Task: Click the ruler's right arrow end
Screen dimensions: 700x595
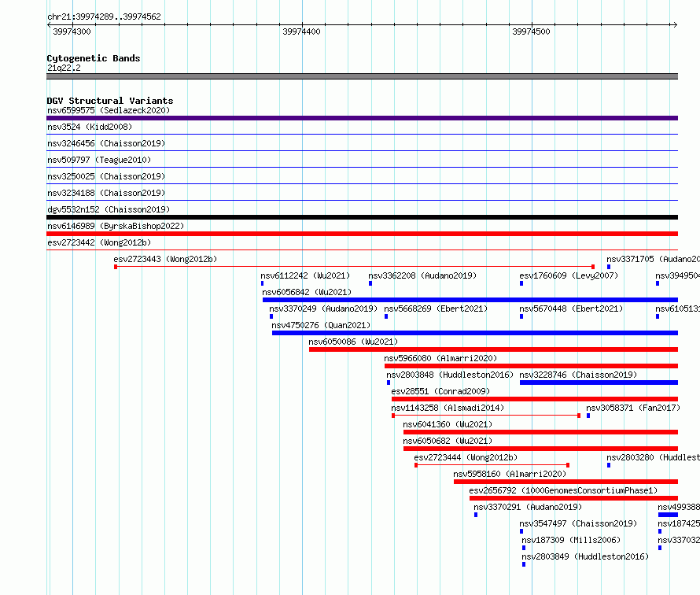Action: click(675, 24)
